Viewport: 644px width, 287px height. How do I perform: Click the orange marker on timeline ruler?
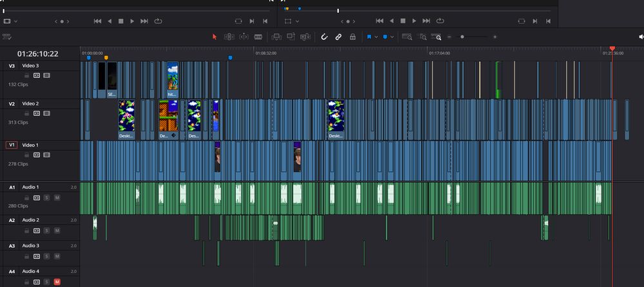106,58
